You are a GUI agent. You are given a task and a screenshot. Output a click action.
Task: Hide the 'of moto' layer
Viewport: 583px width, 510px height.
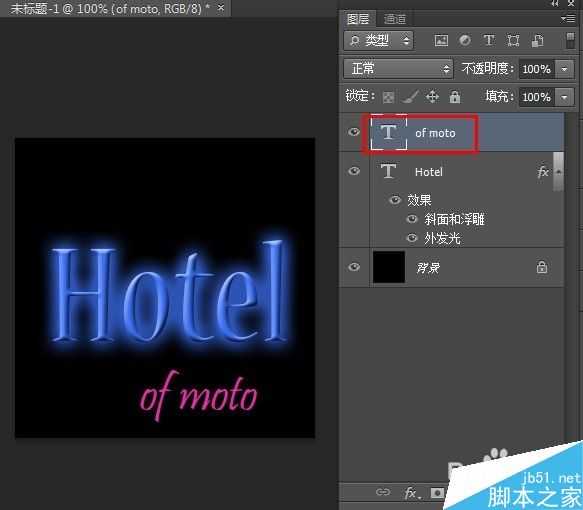click(354, 132)
